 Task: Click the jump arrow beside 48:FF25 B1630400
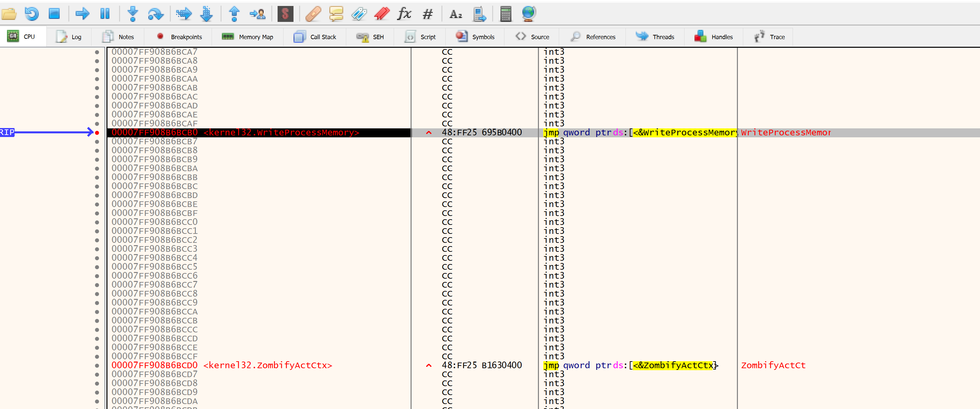click(x=429, y=366)
